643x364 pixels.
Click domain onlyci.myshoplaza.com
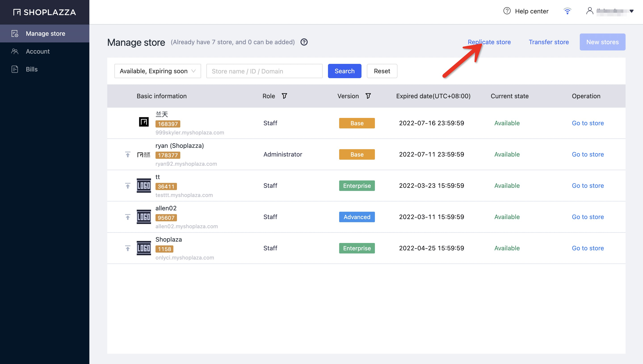(185, 258)
